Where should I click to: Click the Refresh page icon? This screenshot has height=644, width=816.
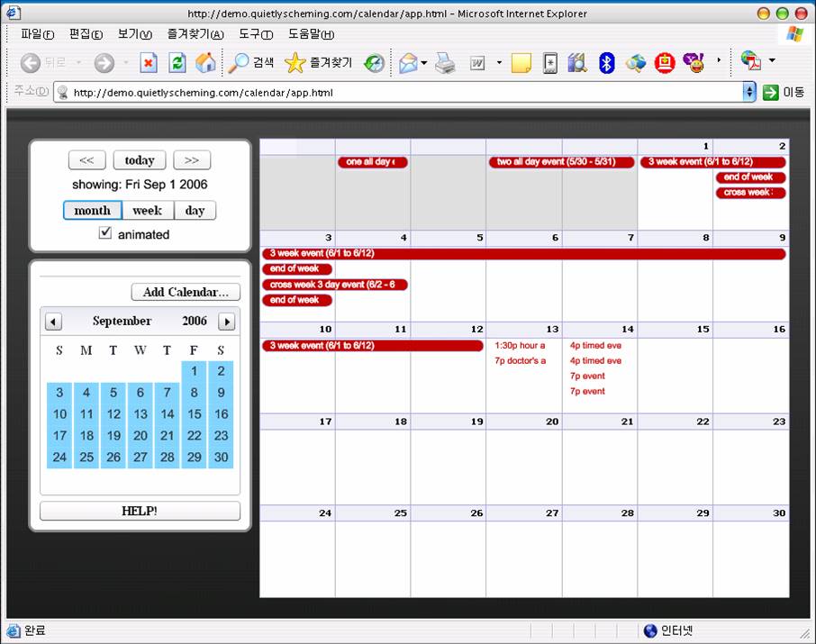(x=177, y=63)
